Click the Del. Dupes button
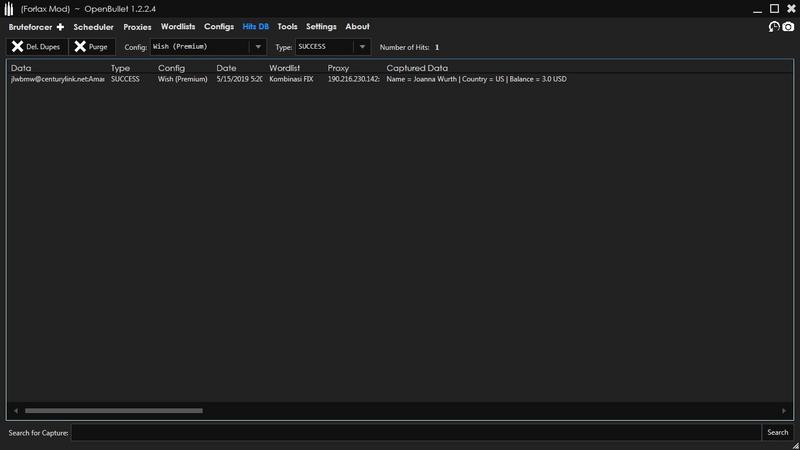 pos(37,47)
